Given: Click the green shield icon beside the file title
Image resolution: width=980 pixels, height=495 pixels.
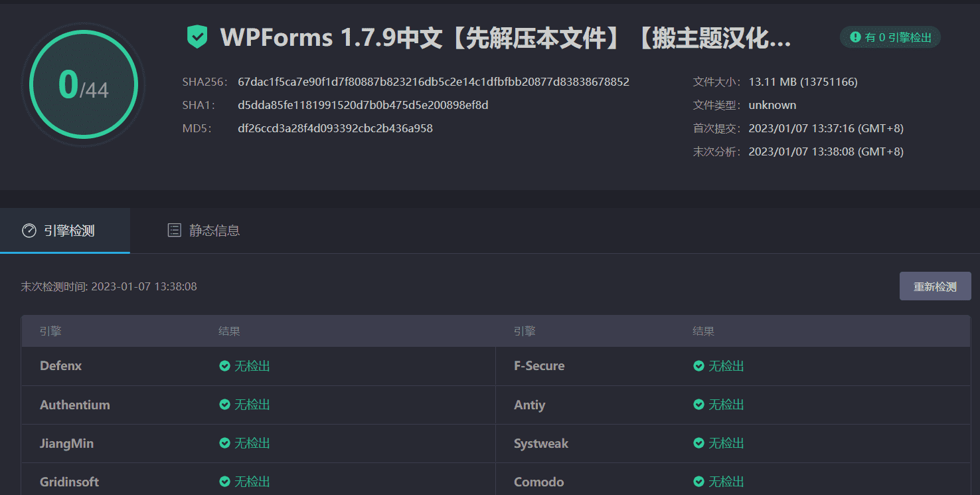Looking at the screenshot, I should tap(197, 37).
